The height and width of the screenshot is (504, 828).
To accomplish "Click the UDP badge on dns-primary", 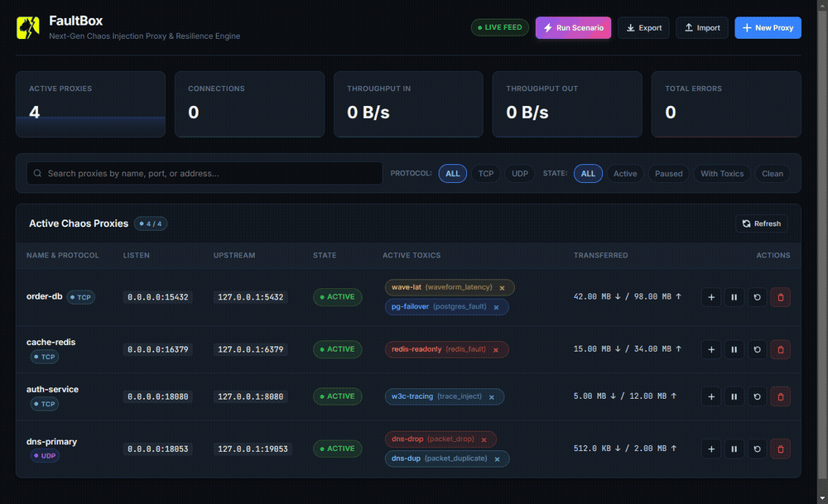I will (x=45, y=456).
